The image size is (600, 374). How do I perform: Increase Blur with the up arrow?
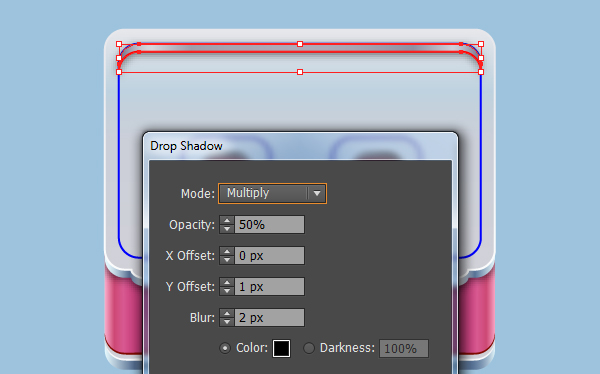pos(227,314)
